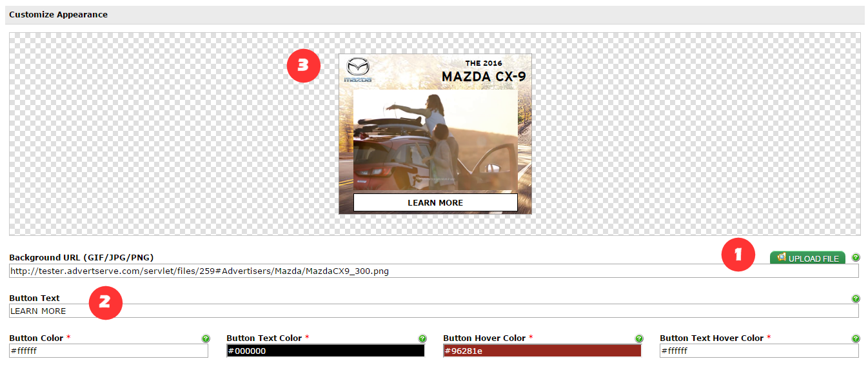The height and width of the screenshot is (370, 868).
Task: Open help icon for Button Text field
Action: [x=856, y=298]
